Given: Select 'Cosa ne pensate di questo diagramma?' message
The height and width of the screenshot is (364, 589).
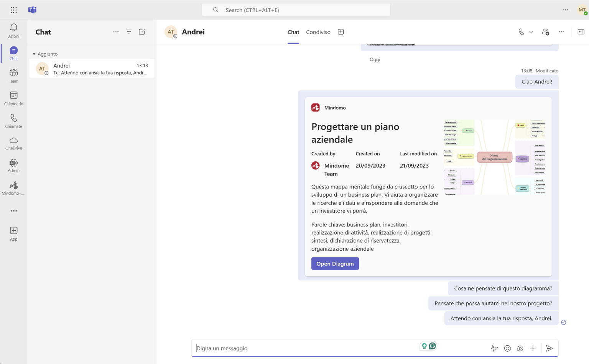Looking at the screenshot, I should click(503, 289).
